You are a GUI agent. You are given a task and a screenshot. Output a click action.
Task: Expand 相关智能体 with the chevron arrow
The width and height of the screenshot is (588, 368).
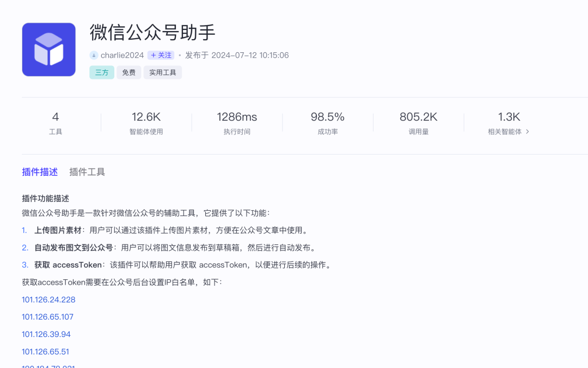[x=527, y=132]
